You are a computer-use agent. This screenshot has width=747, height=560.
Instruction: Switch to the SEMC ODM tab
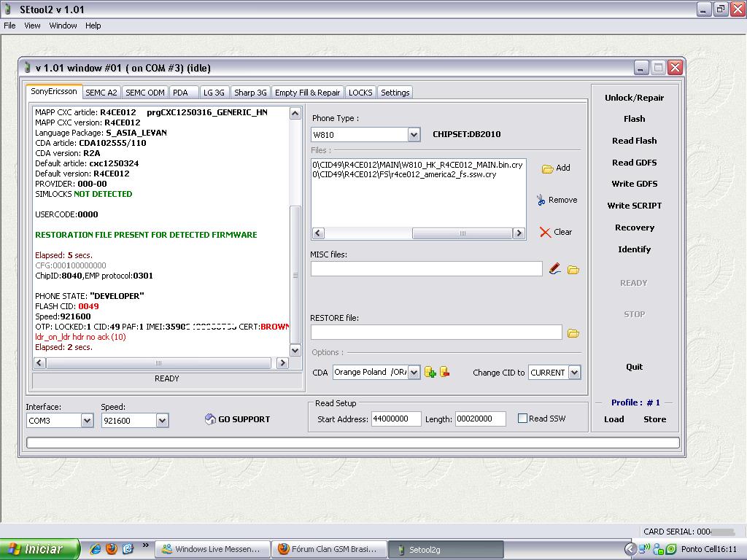click(145, 93)
